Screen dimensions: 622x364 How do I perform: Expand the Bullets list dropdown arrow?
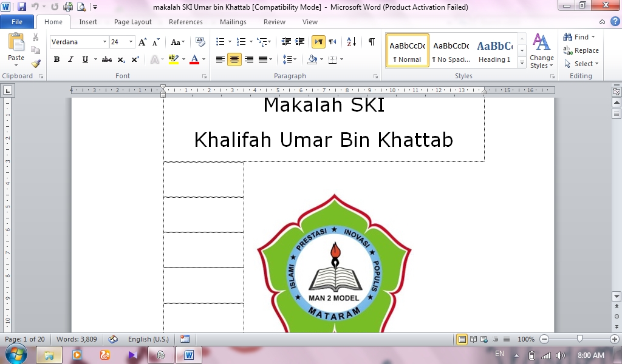[x=230, y=42]
